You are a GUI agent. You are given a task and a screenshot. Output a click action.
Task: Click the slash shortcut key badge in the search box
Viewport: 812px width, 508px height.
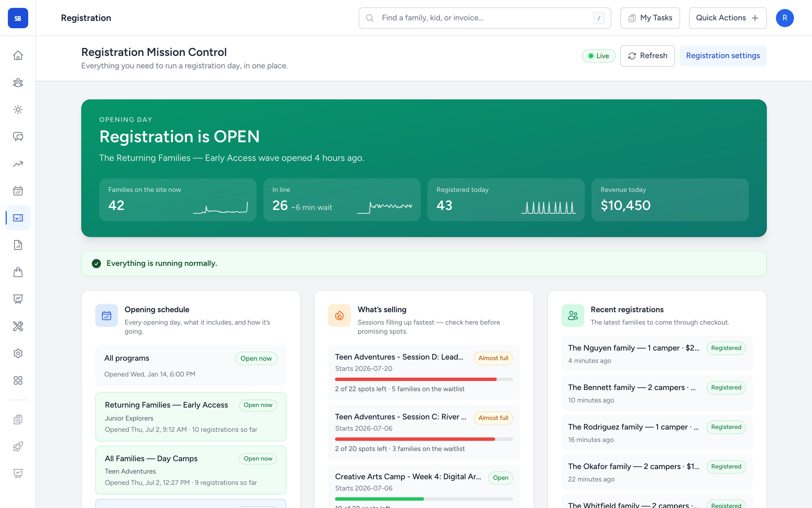tap(599, 18)
